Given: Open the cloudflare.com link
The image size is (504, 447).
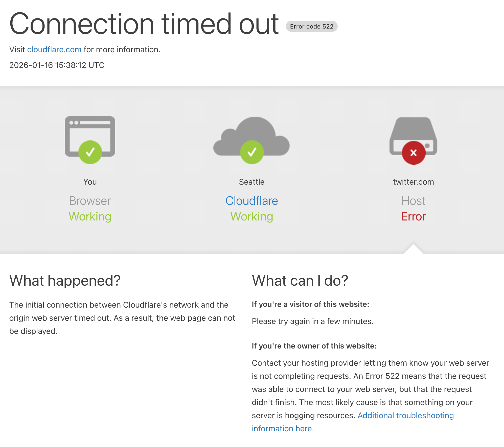Looking at the screenshot, I should click(x=54, y=49).
